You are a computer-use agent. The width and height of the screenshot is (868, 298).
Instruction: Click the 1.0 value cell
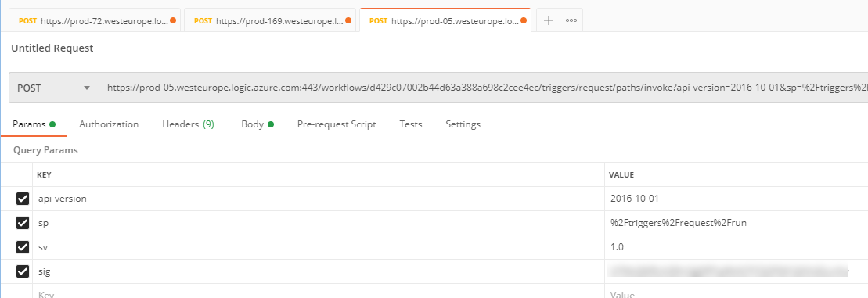737,247
